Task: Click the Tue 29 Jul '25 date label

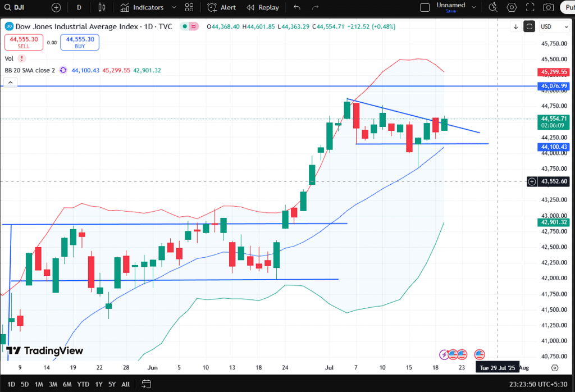Action: (x=498, y=368)
